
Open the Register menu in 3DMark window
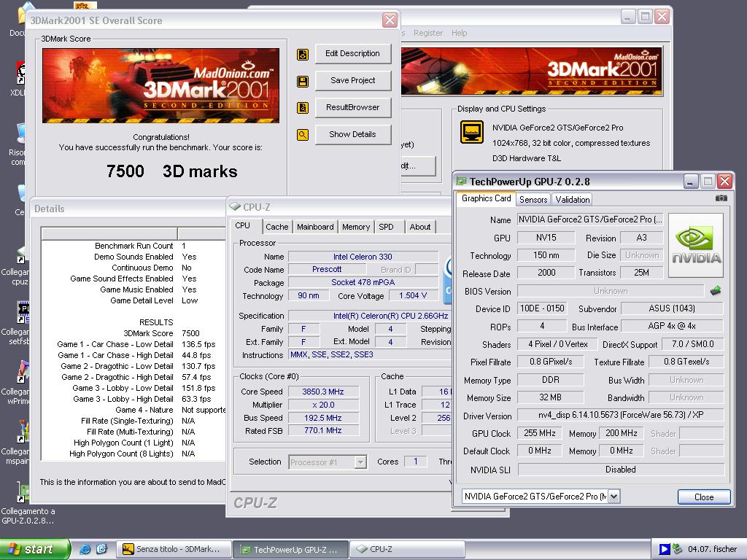[427, 33]
